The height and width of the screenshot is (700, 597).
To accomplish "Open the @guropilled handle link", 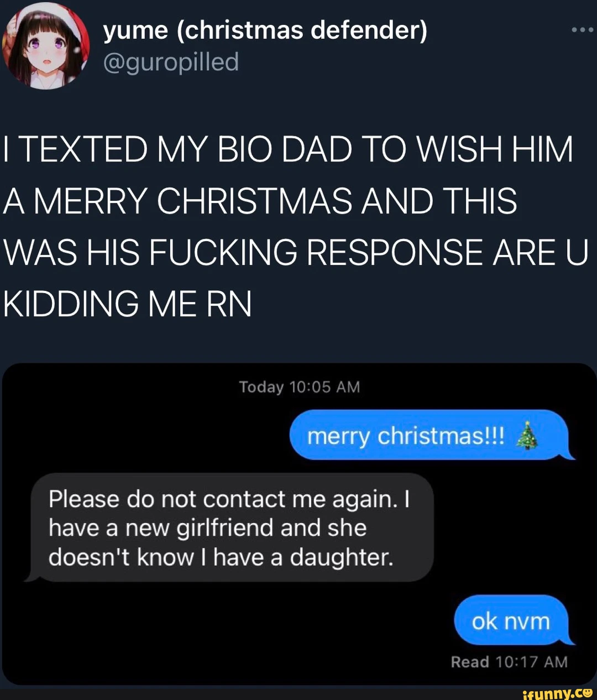I will pyautogui.click(x=171, y=62).
